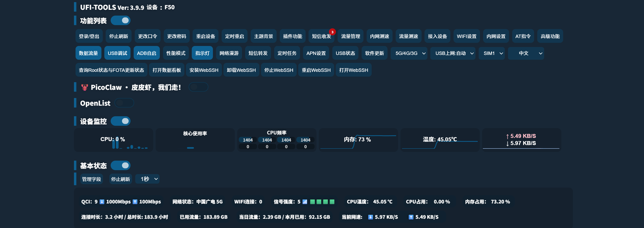Turn off the 设备监控 switch
Image resolution: width=644 pixels, height=228 pixels.
[x=121, y=121]
